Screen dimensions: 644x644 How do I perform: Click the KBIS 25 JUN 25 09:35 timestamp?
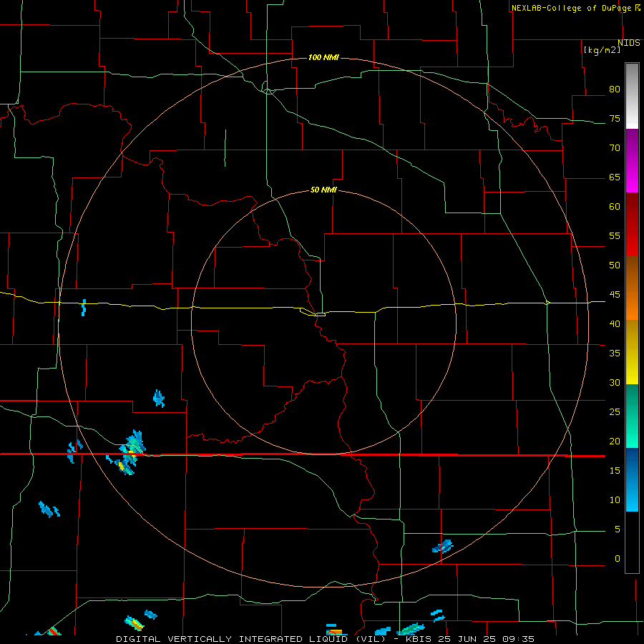point(470,639)
